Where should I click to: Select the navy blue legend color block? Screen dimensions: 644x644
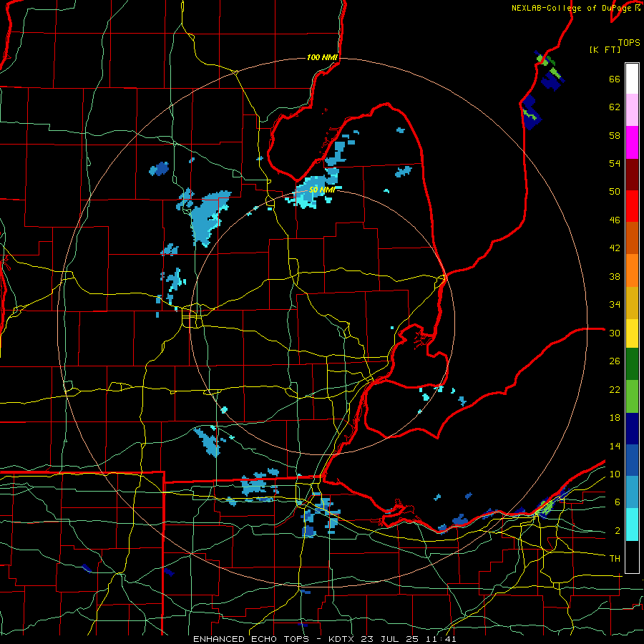click(632, 429)
